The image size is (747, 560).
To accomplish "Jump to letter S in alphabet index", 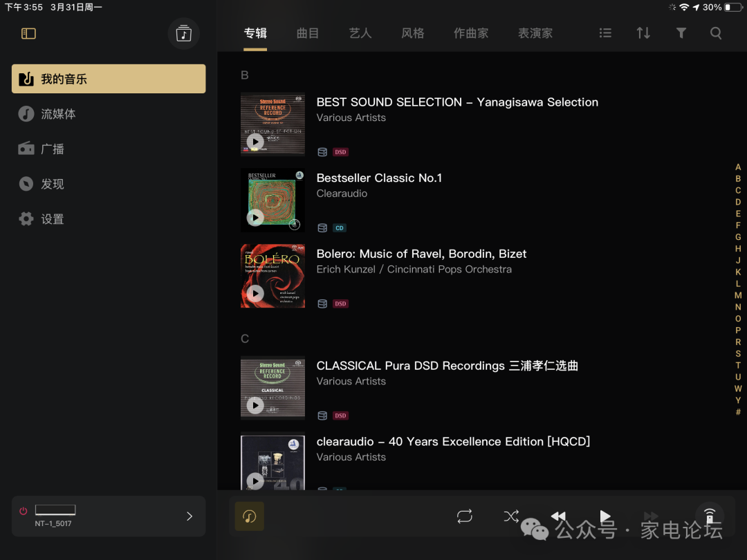I will 738,354.
